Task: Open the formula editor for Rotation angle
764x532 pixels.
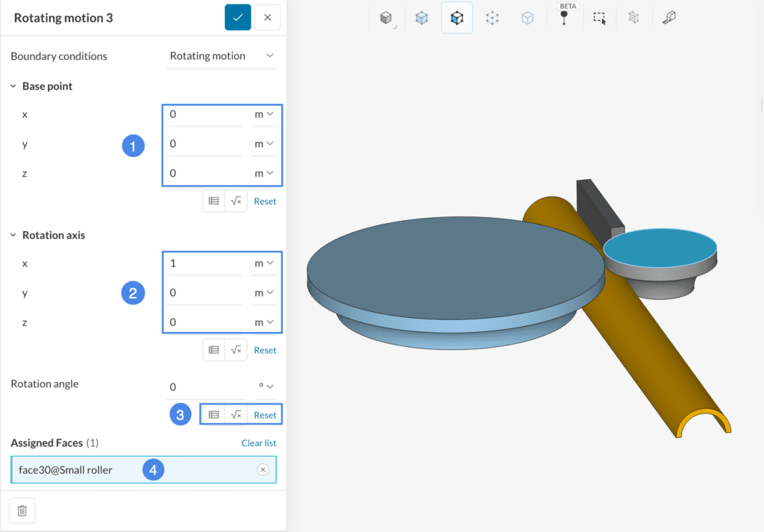Action: click(x=237, y=413)
